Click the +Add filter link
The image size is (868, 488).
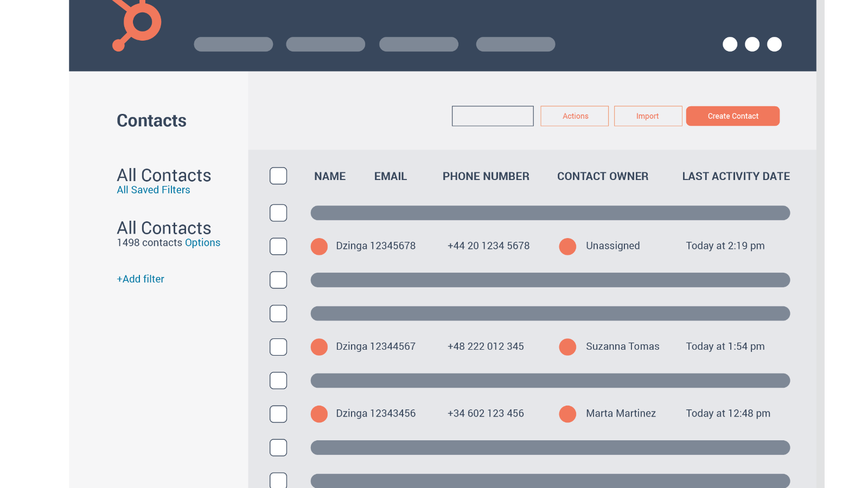coord(141,279)
